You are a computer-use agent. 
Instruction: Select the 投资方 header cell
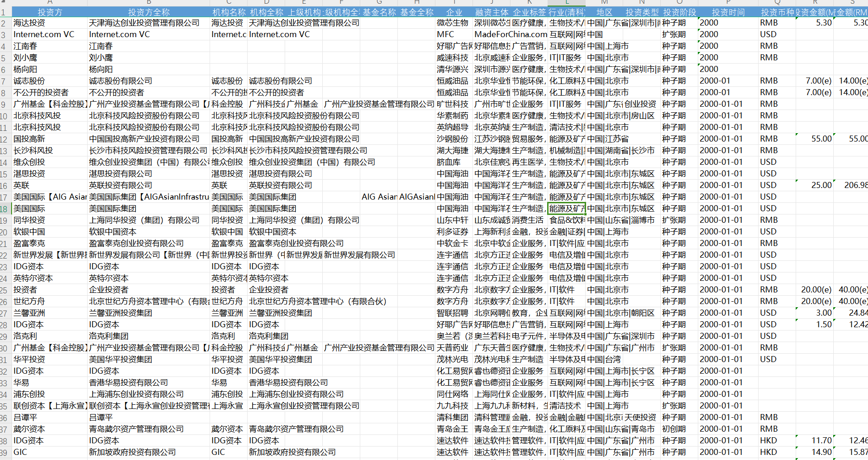(50, 12)
